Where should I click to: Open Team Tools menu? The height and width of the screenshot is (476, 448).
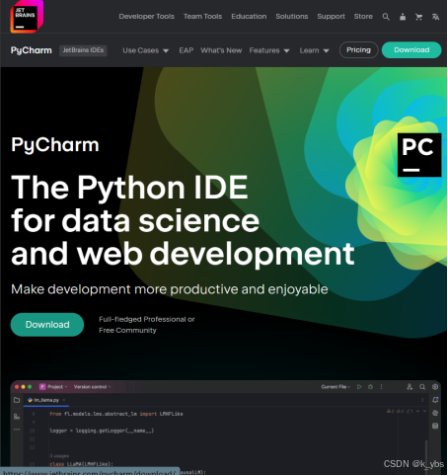[x=202, y=17]
